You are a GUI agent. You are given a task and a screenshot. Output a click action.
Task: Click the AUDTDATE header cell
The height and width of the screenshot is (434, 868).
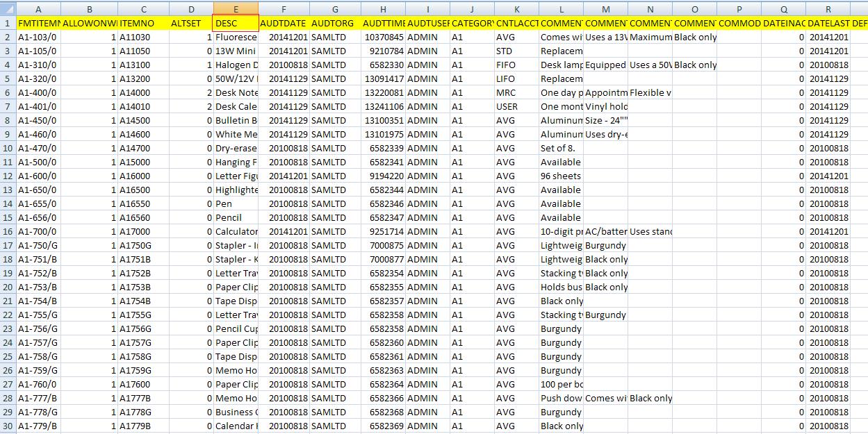point(284,23)
